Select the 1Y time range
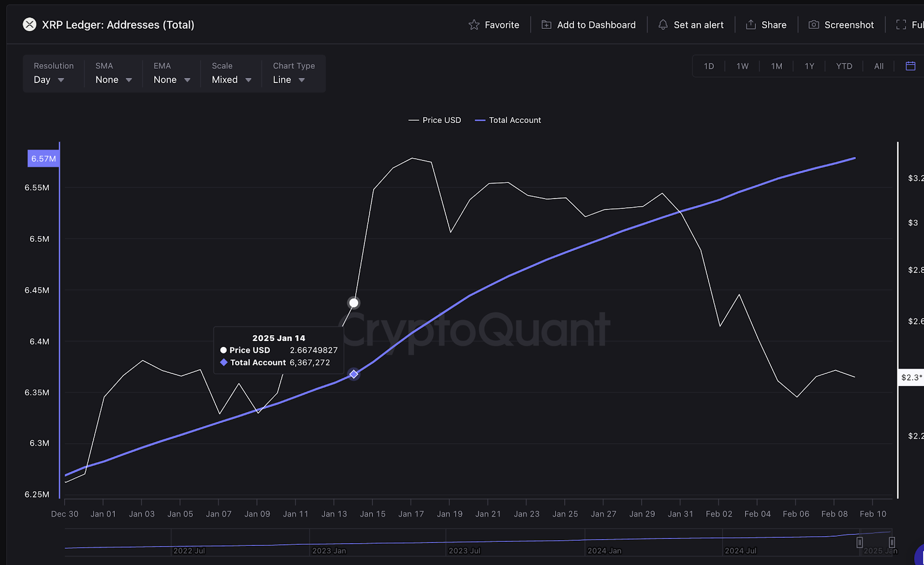Screen dimensions: 924x565 click(x=810, y=66)
